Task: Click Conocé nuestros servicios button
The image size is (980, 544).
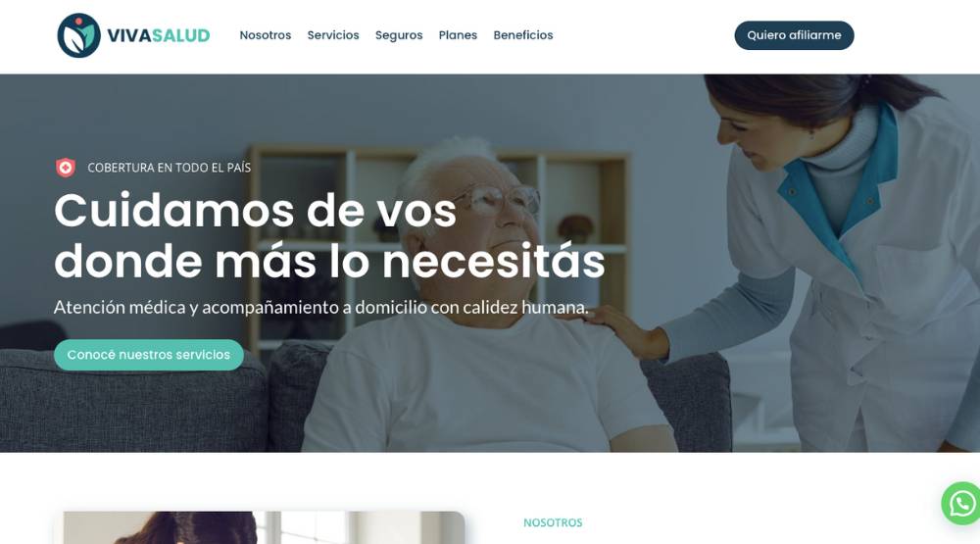Action: coord(149,355)
